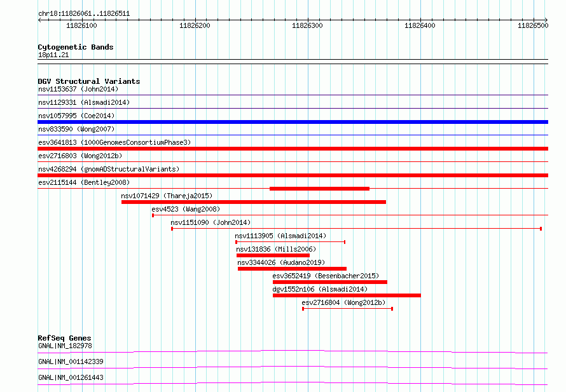The width and height of the screenshot is (566, 392).
Task: Click the red esv3652419 variant bar
Action: (330, 282)
